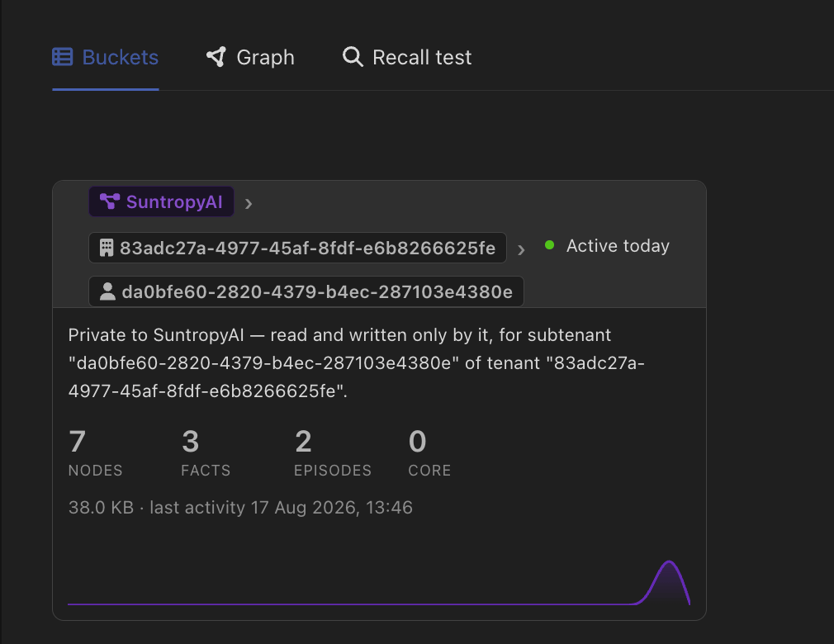The height and width of the screenshot is (644, 834).
Task: Click the tenant building icon
Action: 107,248
